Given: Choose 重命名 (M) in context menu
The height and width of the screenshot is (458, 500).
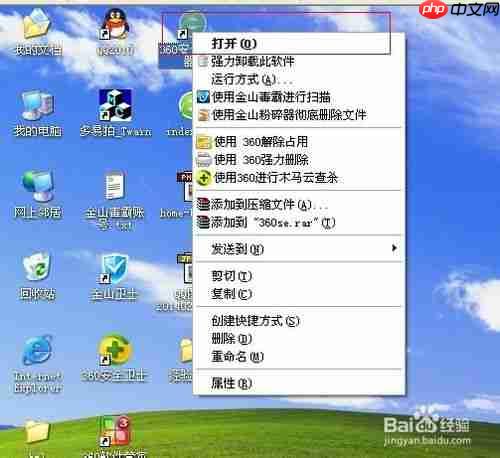Looking at the screenshot, I should [x=299, y=357].
